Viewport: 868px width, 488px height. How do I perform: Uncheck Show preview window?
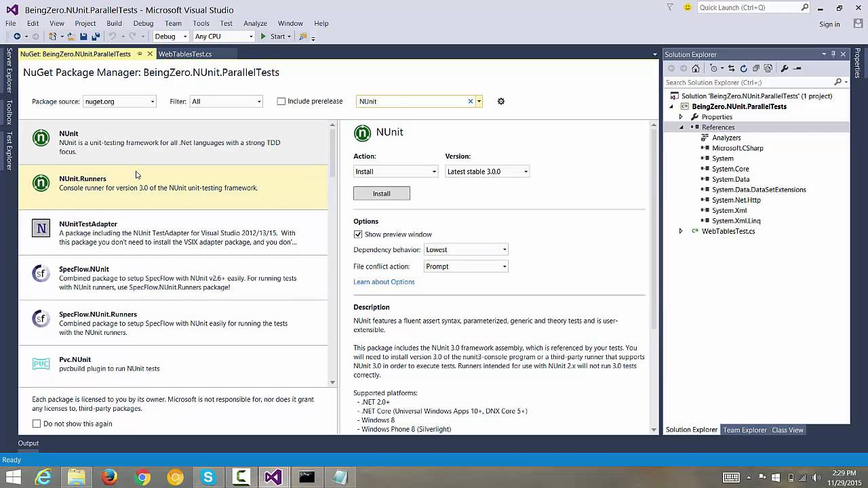pyautogui.click(x=358, y=235)
